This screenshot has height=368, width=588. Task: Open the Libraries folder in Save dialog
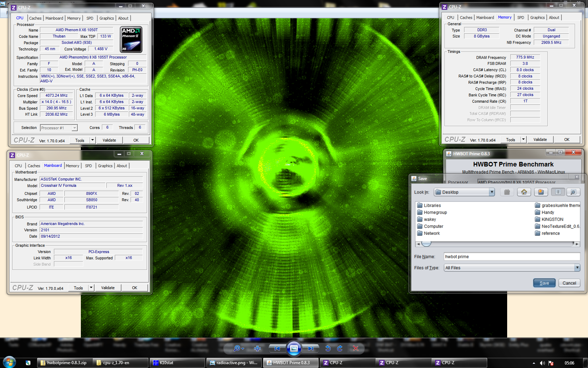coord(429,205)
